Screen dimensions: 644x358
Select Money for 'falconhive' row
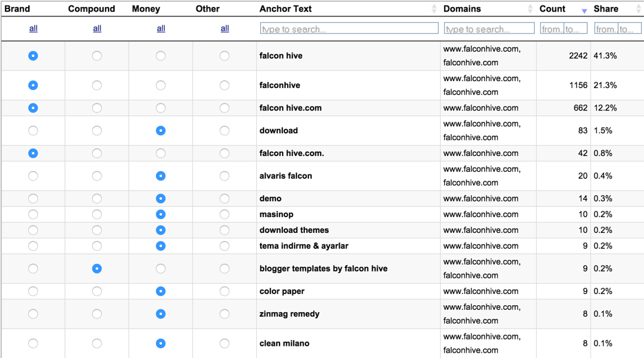pos(161,85)
